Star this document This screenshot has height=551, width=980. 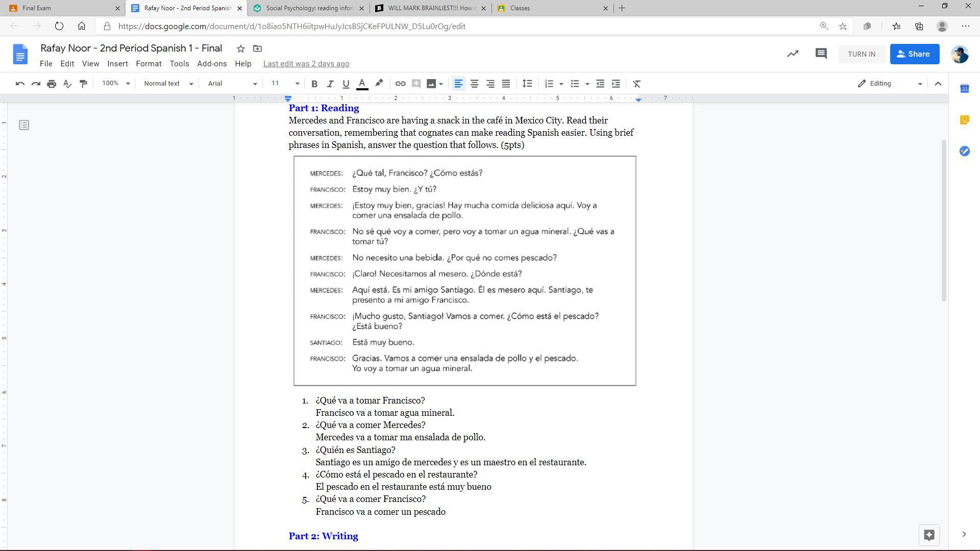tap(240, 48)
